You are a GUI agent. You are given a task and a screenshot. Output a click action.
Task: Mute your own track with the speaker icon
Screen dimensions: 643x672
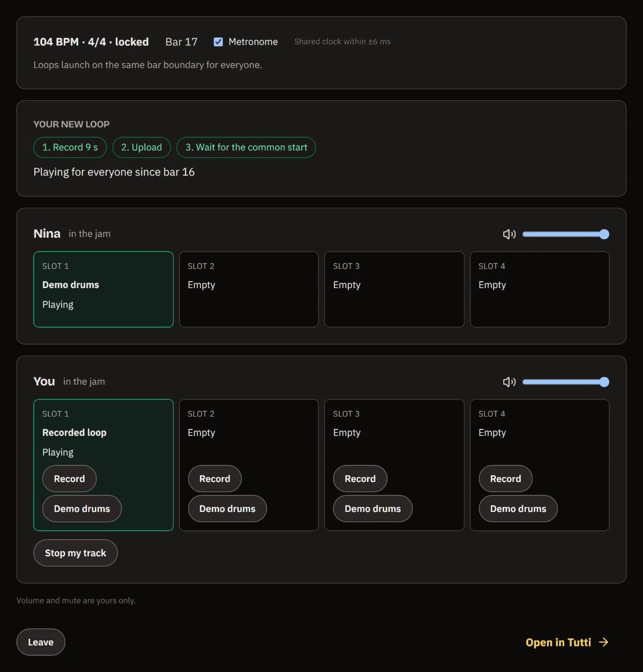click(509, 382)
